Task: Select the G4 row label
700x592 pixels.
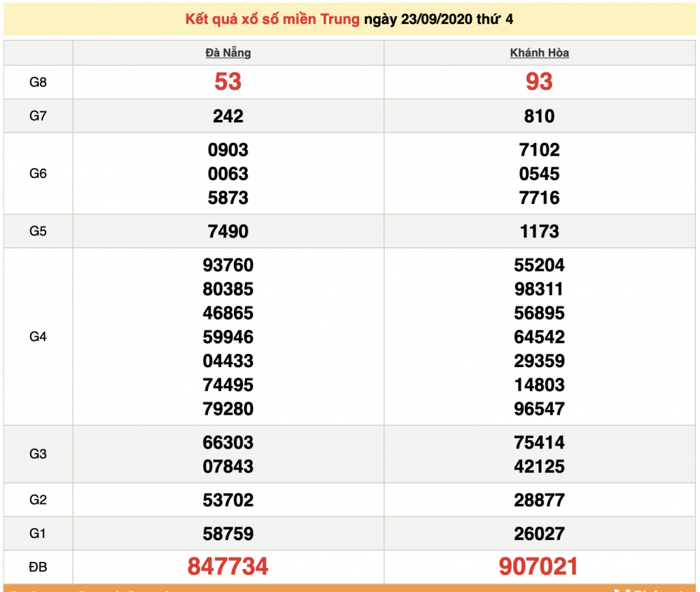Action: tap(38, 337)
